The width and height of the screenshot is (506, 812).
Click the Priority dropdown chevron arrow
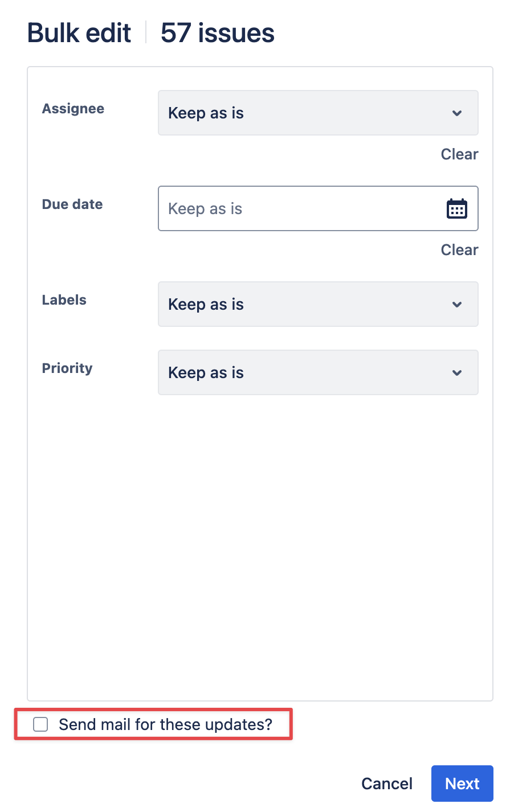click(456, 373)
